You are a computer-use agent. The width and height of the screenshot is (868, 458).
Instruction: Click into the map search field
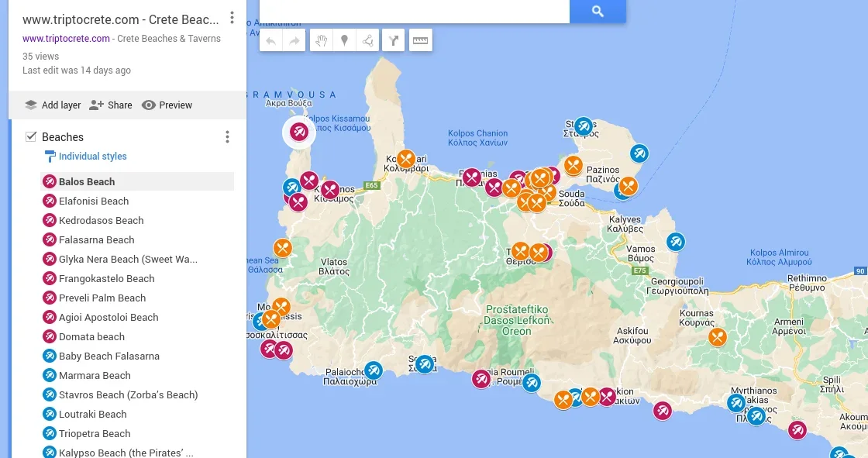[x=415, y=11]
